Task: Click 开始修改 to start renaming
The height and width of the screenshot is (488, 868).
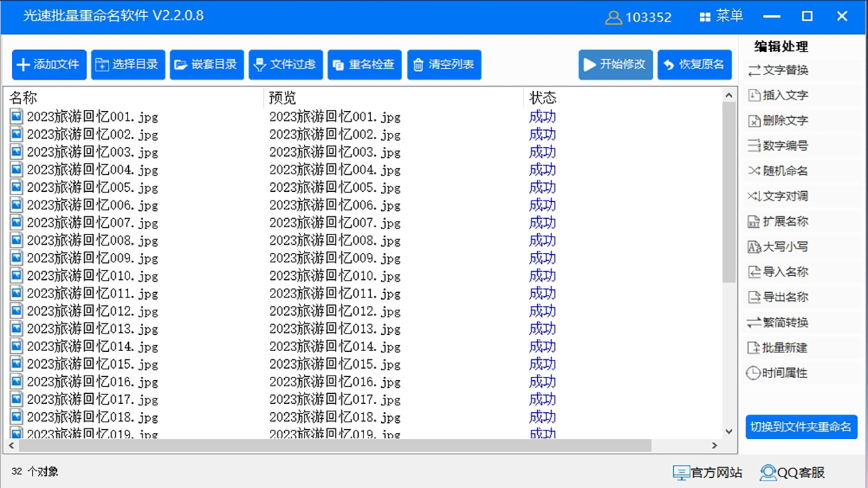Action: (615, 64)
